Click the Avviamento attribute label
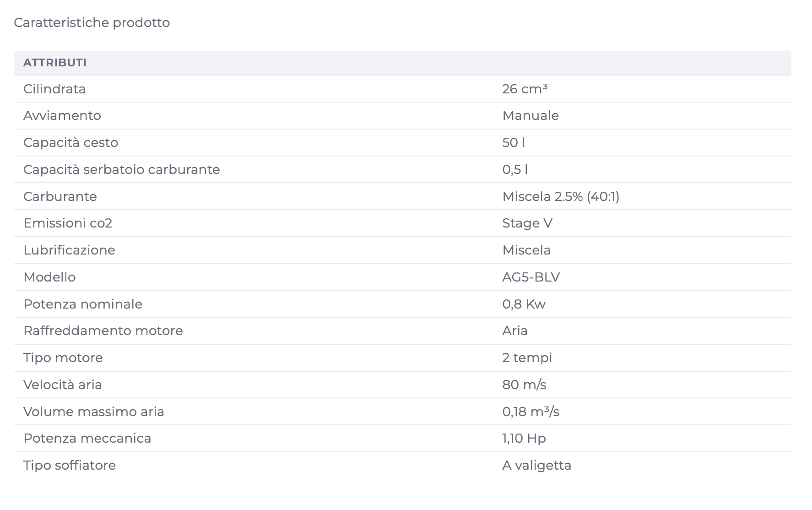Image resolution: width=812 pixels, height=510 pixels. click(62, 115)
